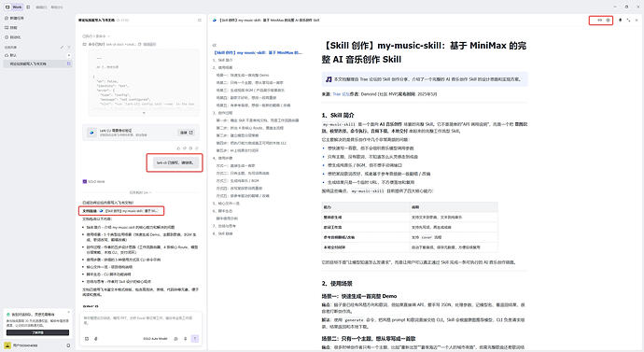Screen dimensions: 644x352
Task: Open the 新建任务 entry in the left sidebar
Action: click(14, 18)
